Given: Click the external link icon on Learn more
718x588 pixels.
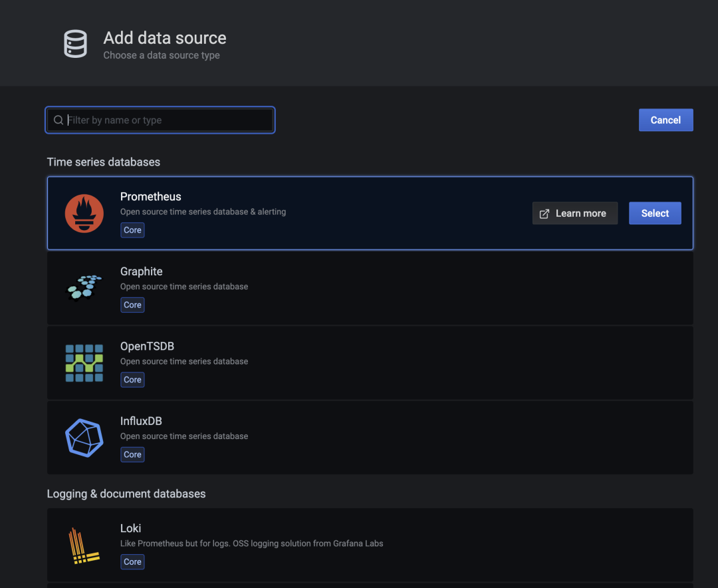Looking at the screenshot, I should (544, 214).
